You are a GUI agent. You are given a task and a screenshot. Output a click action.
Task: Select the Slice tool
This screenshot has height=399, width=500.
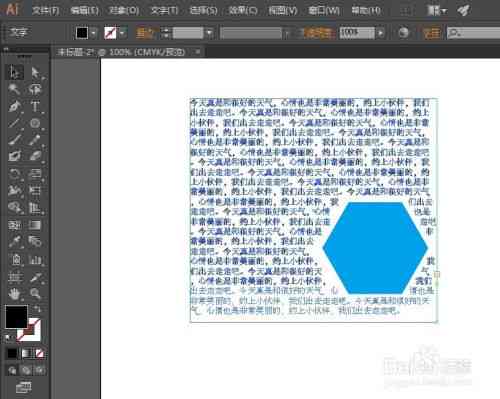pos(35,277)
